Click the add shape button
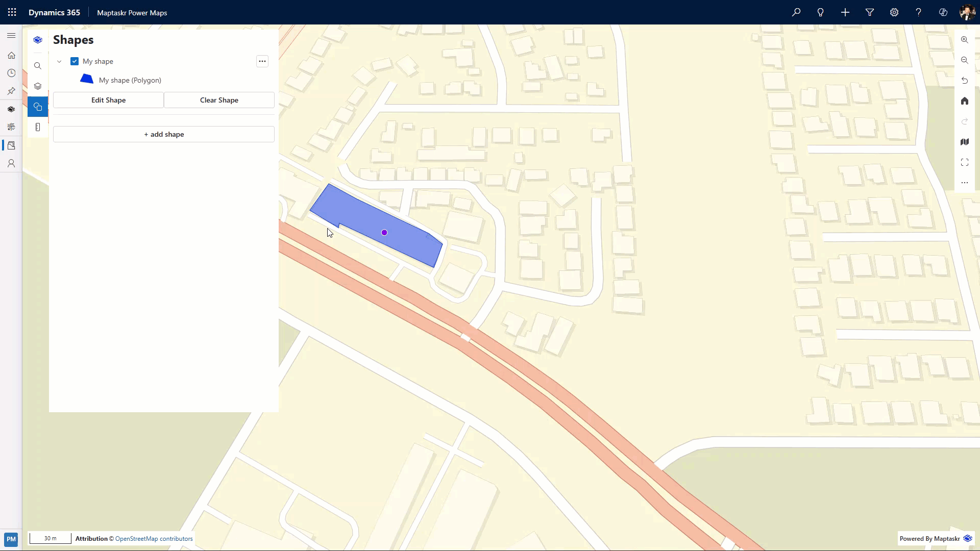 [x=164, y=134]
